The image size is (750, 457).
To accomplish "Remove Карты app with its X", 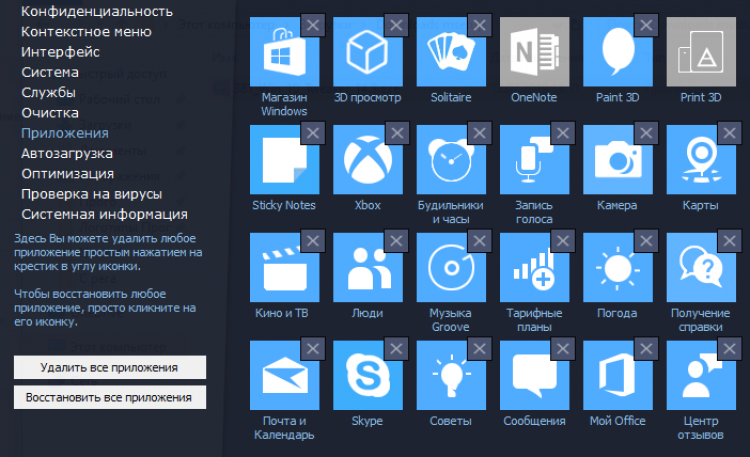I will pos(729,133).
